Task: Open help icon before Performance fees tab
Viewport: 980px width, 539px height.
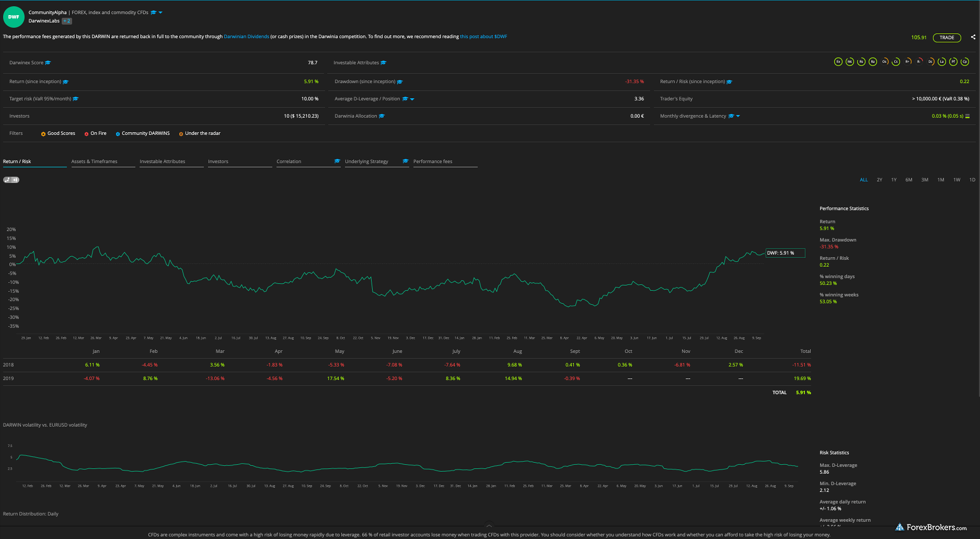Action: click(x=406, y=161)
